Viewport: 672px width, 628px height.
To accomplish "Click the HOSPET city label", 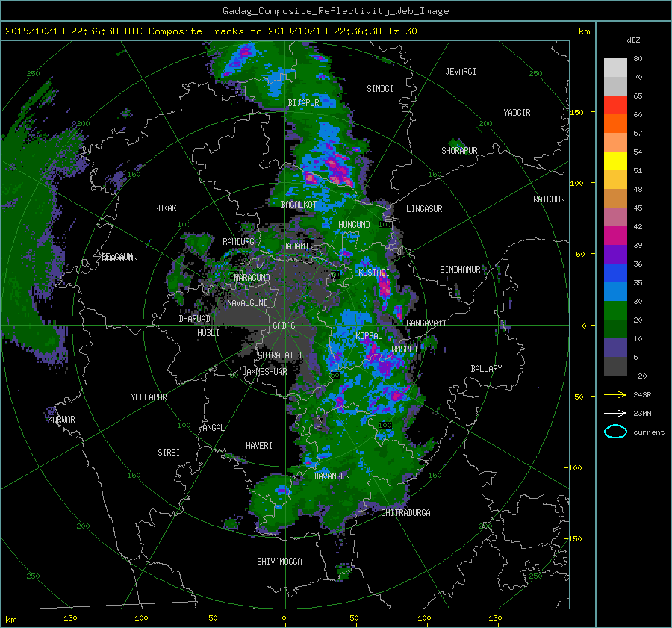I will (405, 349).
